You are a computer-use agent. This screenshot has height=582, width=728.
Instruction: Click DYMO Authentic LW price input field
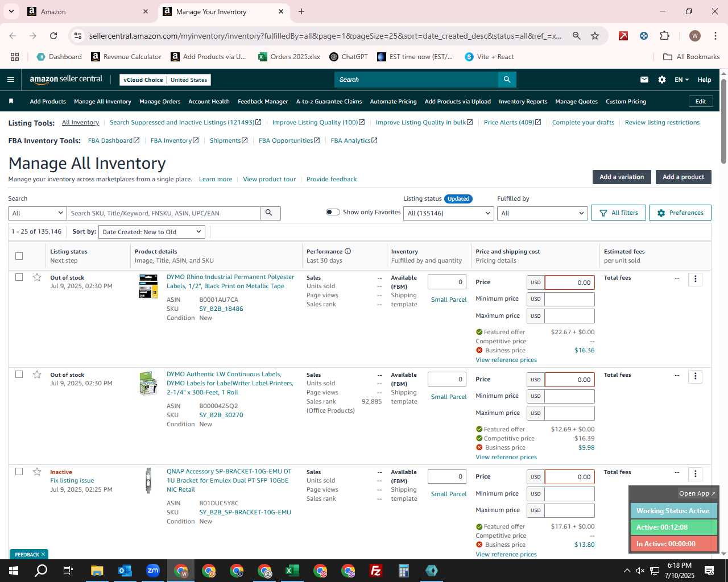coord(569,380)
